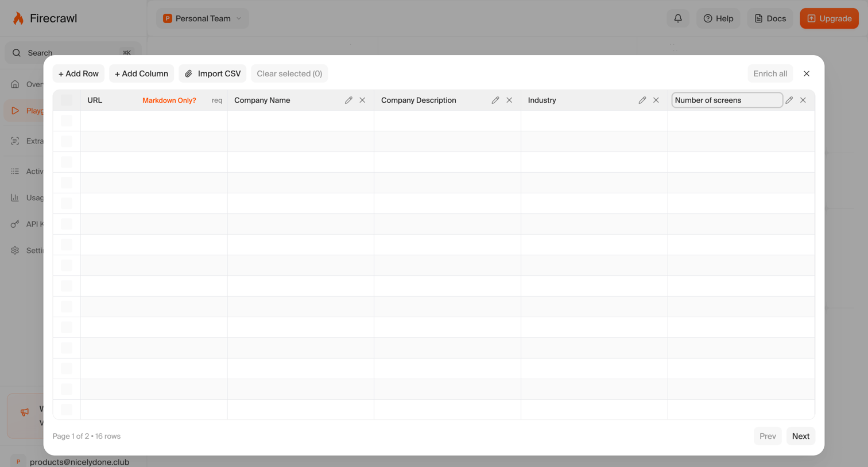
Task: Click the Prev page button
Action: (768, 436)
